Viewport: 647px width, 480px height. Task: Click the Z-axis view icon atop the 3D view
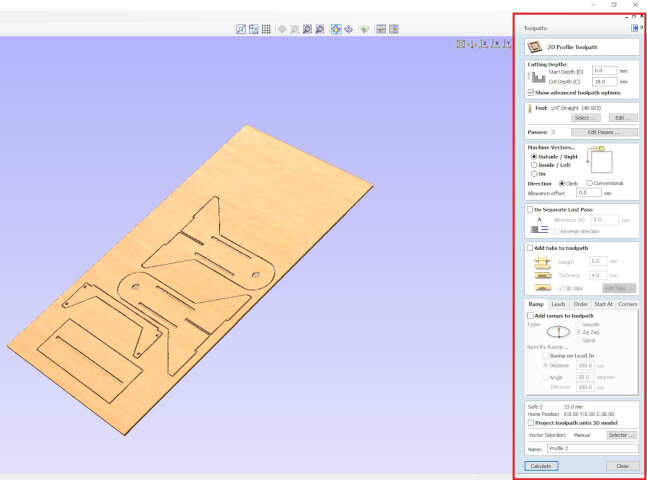tap(484, 44)
